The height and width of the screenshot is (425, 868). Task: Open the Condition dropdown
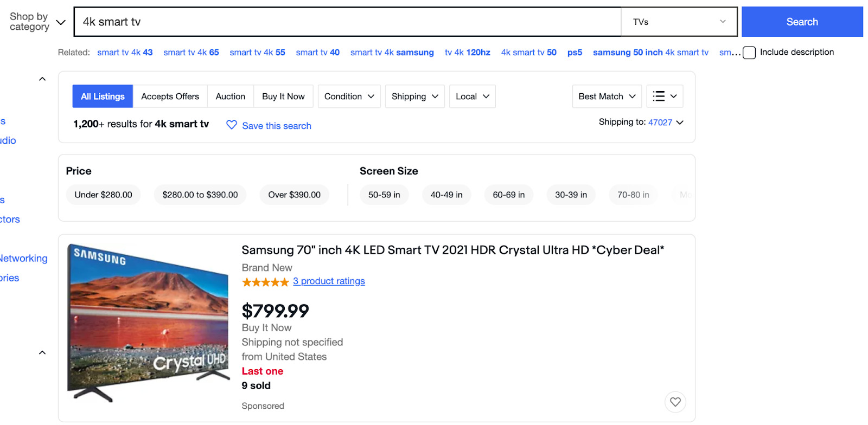coord(349,96)
